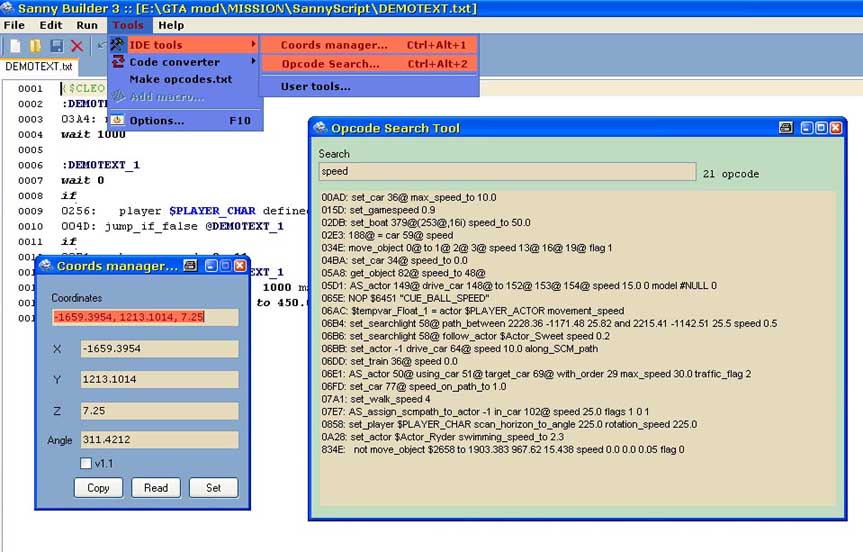The width and height of the screenshot is (863, 552).
Task: Click the New file toolbar icon
Action: tap(16, 46)
